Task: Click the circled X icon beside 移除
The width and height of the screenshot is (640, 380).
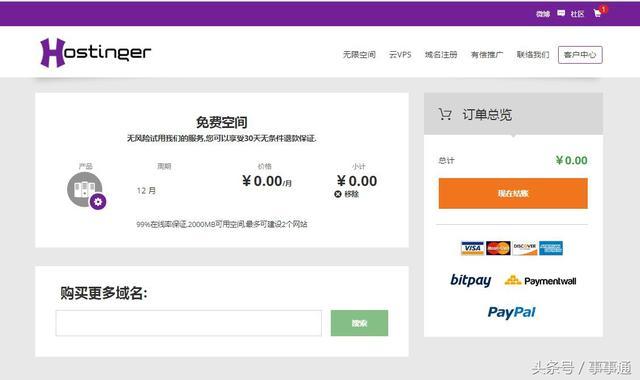Action: (x=338, y=194)
